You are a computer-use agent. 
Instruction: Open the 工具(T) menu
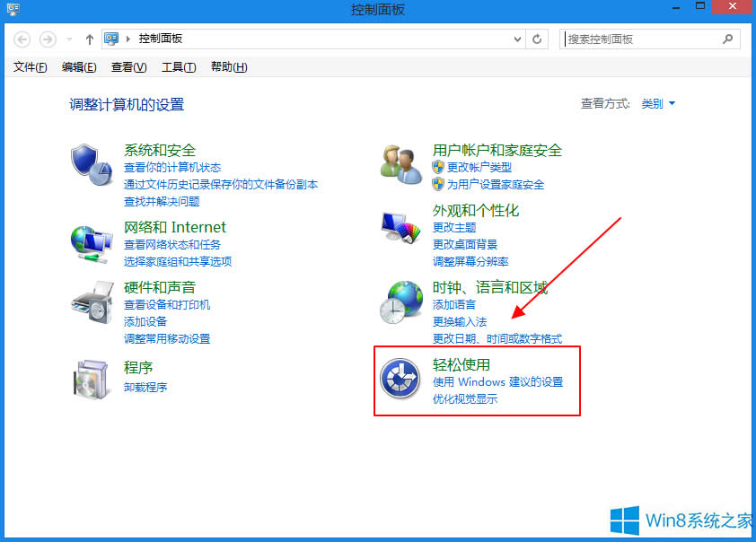179,66
